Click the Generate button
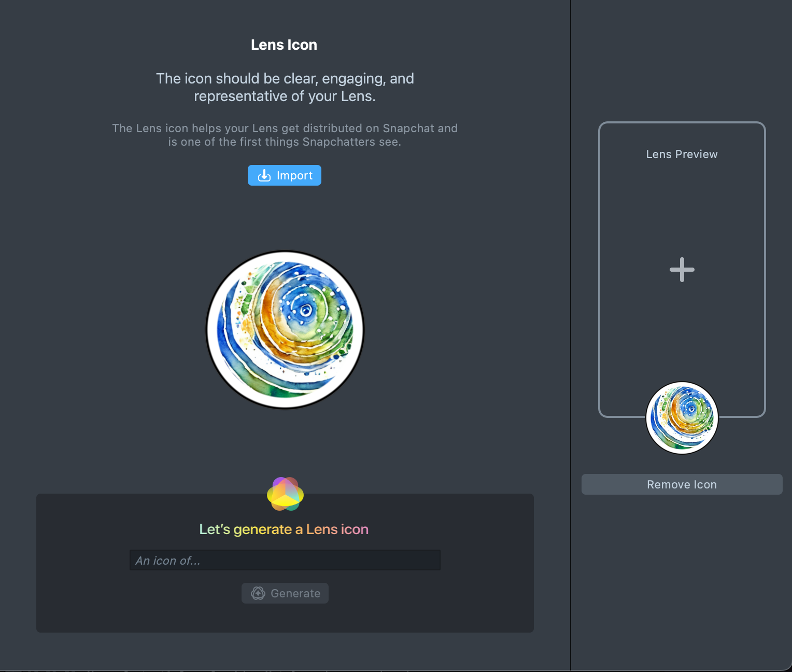This screenshot has height=672, width=792. [x=285, y=593]
